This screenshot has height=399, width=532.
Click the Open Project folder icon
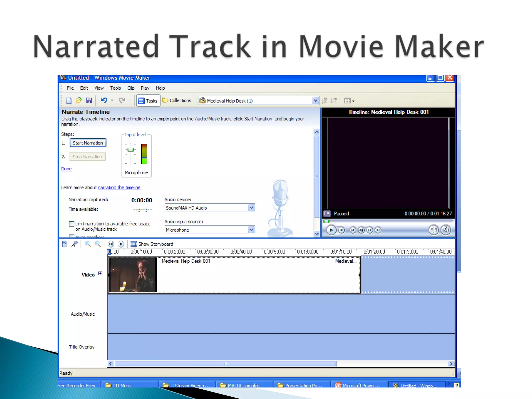tap(79, 100)
